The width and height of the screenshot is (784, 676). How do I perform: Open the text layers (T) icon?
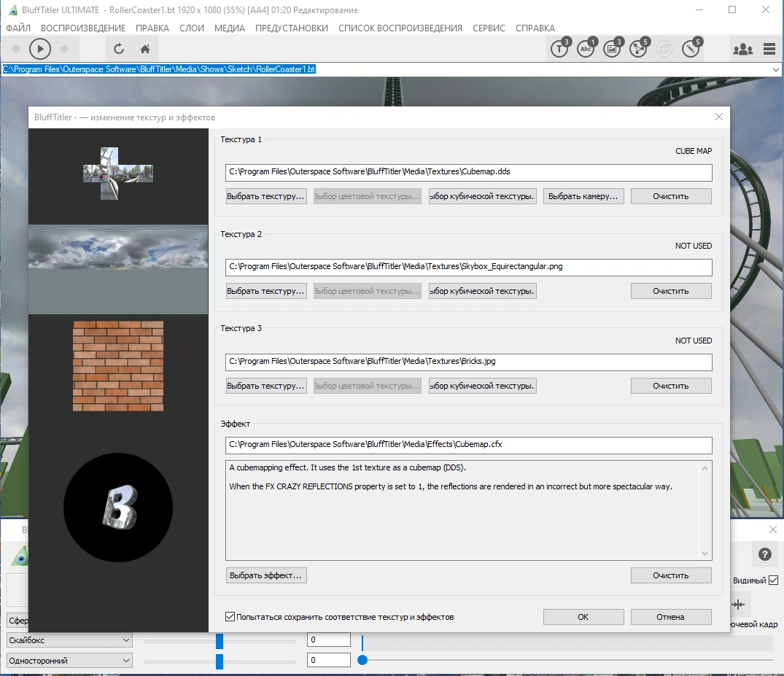(561, 48)
